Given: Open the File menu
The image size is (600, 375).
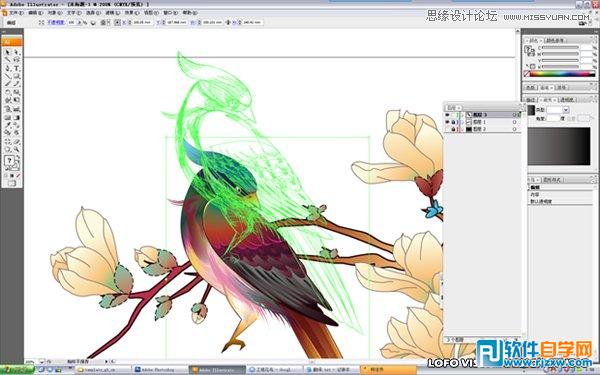Looking at the screenshot, I should pos(16,13).
